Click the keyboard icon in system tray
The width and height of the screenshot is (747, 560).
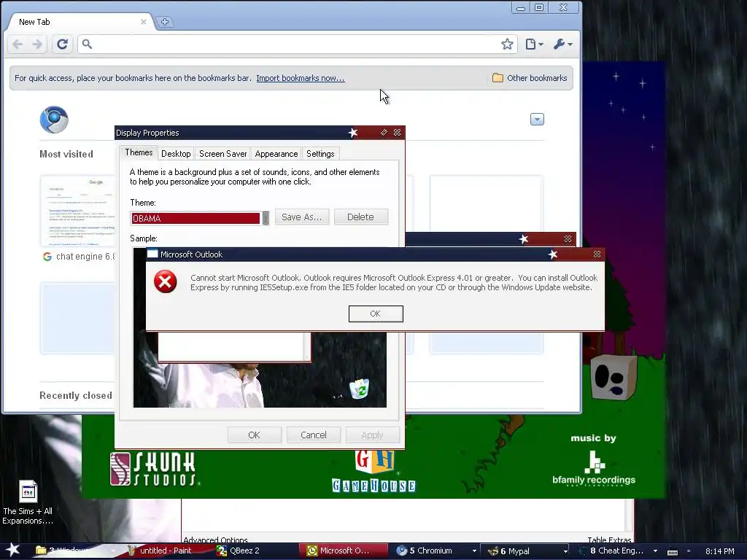(672, 551)
